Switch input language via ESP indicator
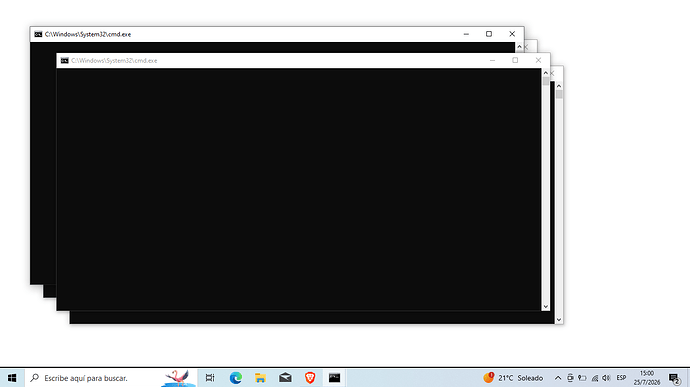This screenshot has height=387, width=690. (x=621, y=378)
